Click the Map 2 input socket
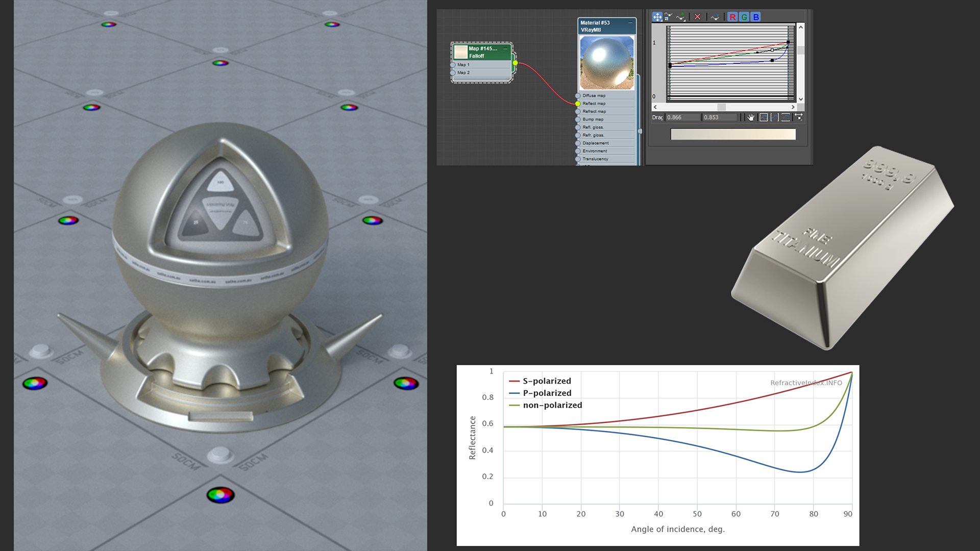The height and width of the screenshot is (551, 980). click(453, 72)
